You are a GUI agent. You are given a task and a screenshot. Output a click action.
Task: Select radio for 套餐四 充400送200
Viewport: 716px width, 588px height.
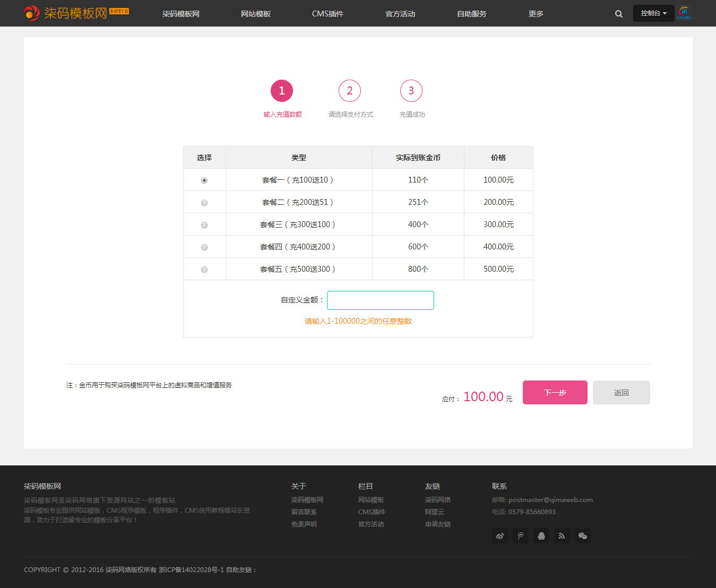coord(204,247)
